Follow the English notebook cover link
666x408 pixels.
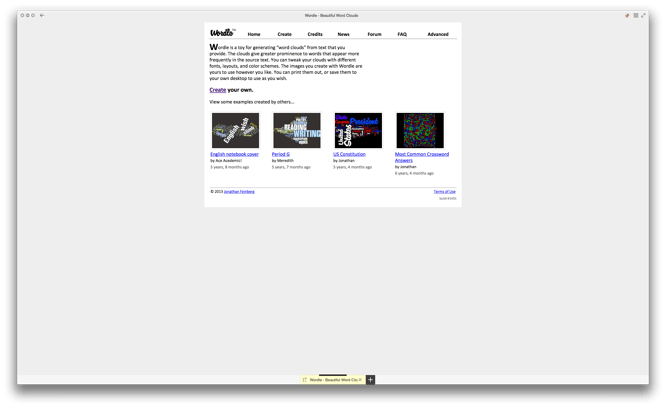pyautogui.click(x=234, y=154)
